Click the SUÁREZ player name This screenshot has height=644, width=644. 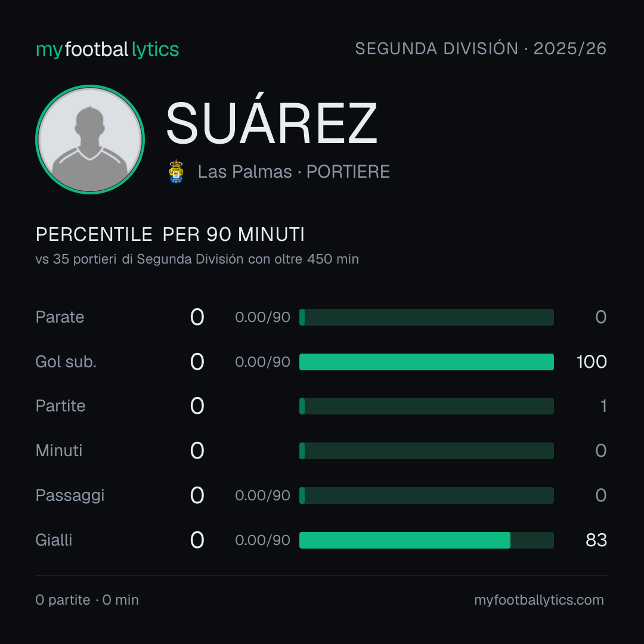pyautogui.click(x=271, y=123)
